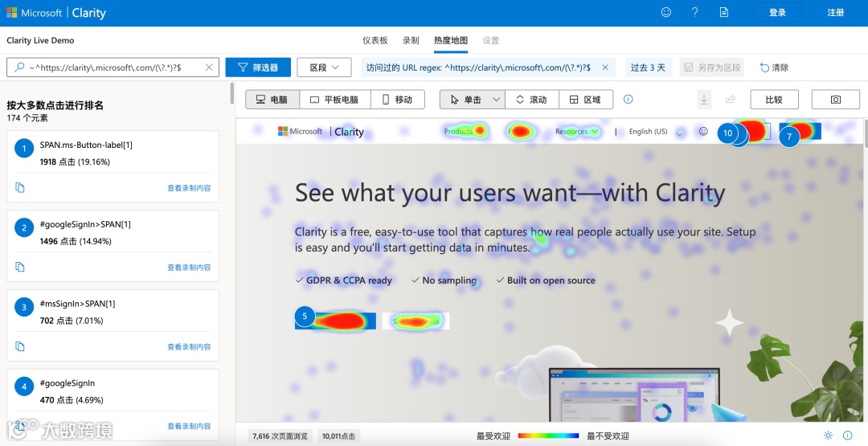Click the camera screenshot button

tap(836, 100)
